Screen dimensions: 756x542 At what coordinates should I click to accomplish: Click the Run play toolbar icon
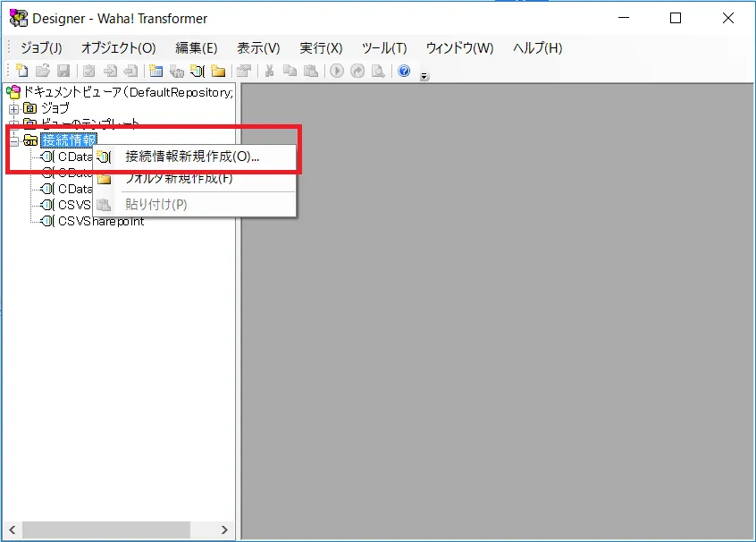click(x=337, y=72)
